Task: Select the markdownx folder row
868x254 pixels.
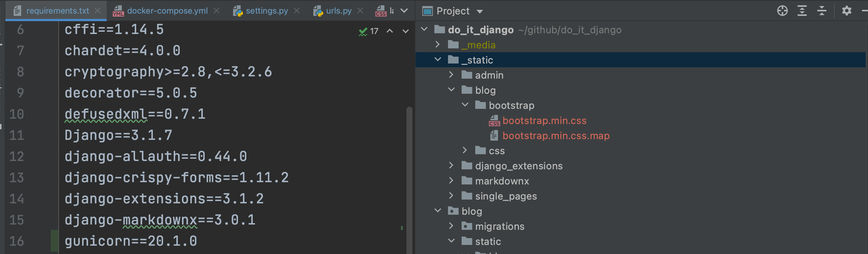Action: click(x=641, y=181)
